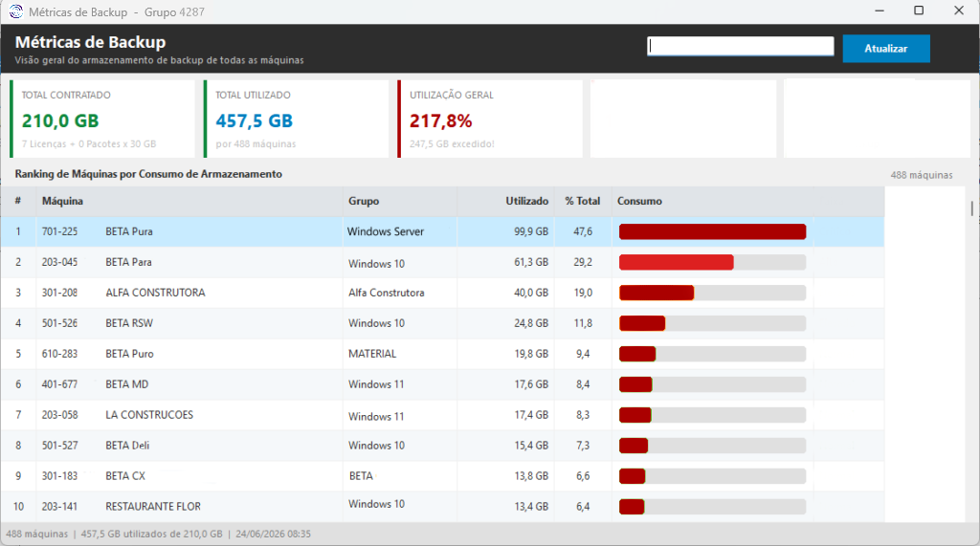
Task: Open the Total Contratado card
Action: point(102,119)
